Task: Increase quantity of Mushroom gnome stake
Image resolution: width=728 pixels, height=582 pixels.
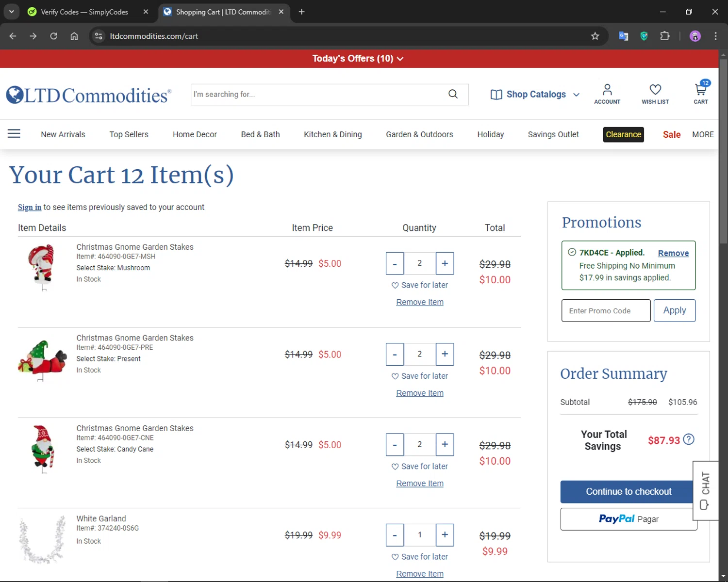Action: tap(445, 263)
